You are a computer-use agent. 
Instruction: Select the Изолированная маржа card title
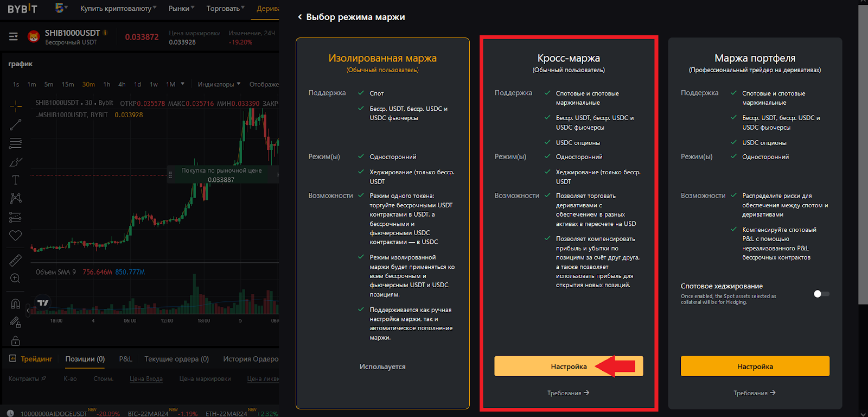pyautogui.click(x=382, y=58)
